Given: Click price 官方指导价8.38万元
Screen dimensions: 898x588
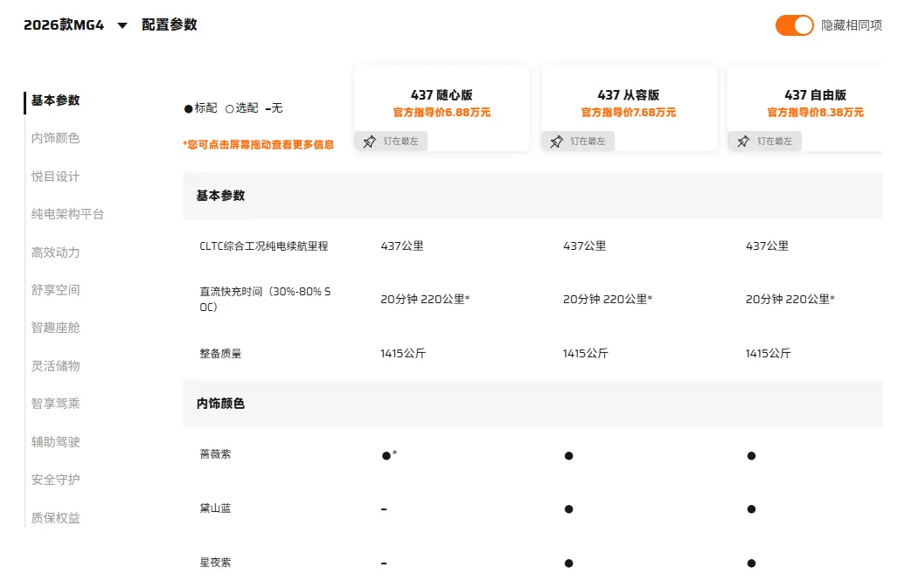Looking at the screenshot, I should coord(816,112).
